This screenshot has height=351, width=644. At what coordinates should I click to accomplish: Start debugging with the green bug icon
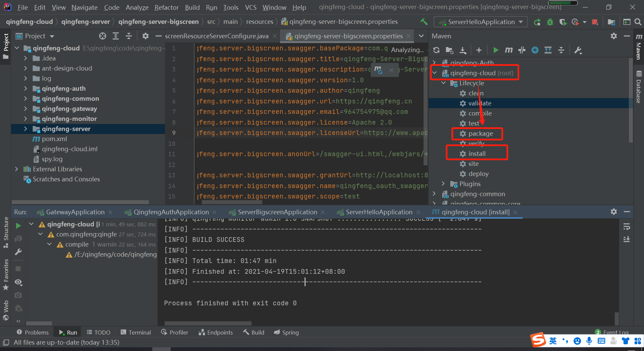coord(550,22)
